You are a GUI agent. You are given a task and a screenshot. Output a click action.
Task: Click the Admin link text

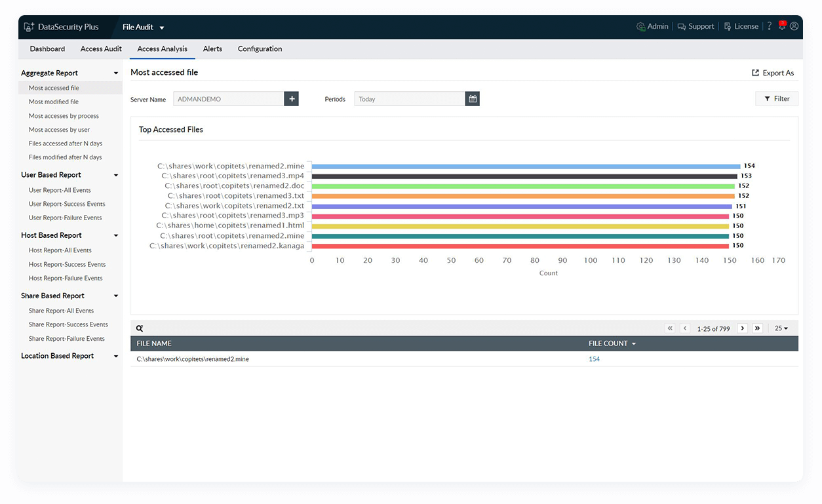tap(657, 27)
